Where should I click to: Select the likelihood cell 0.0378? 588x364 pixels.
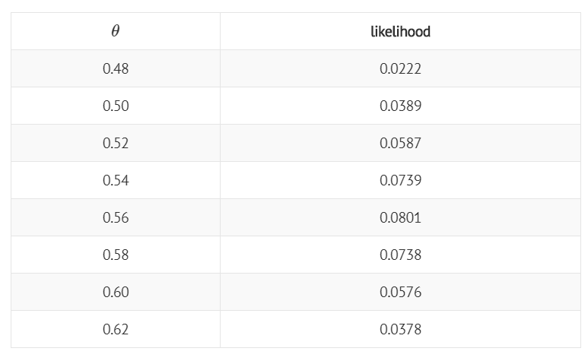coord(401,329)
